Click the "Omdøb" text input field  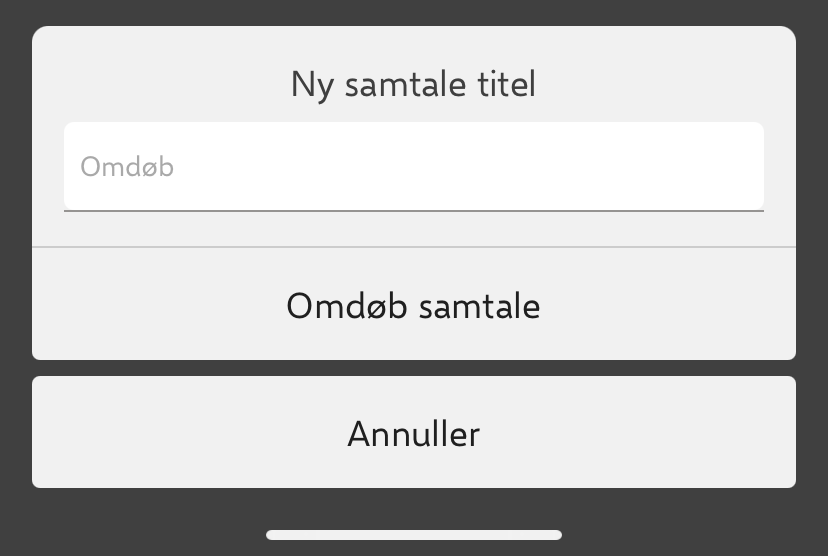pos(414,166)
